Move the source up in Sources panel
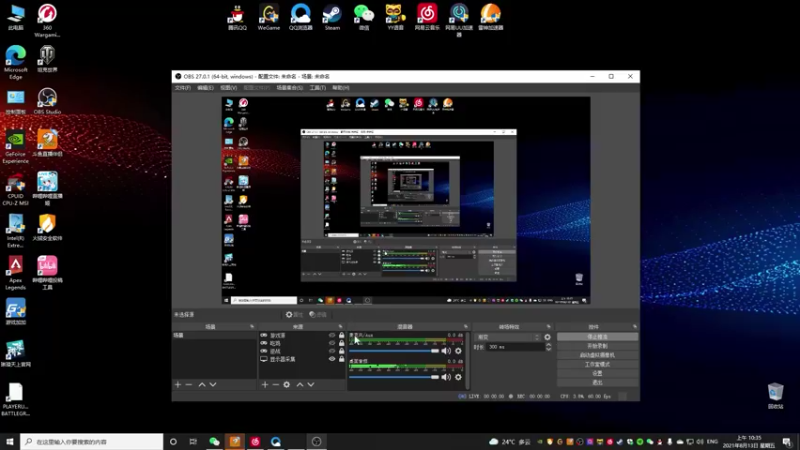The height and width of the screenshot is (450, 800). click(x=300, y=384)
